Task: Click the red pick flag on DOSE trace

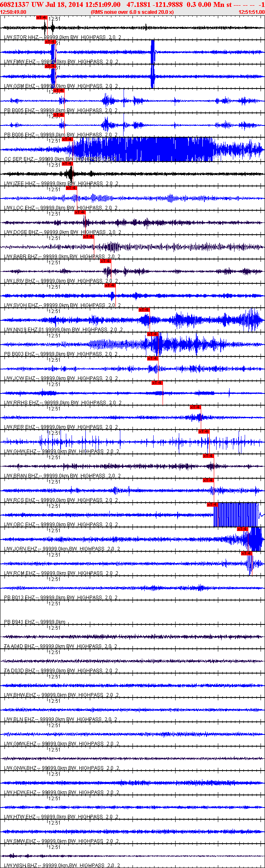Action: point(80,212)
